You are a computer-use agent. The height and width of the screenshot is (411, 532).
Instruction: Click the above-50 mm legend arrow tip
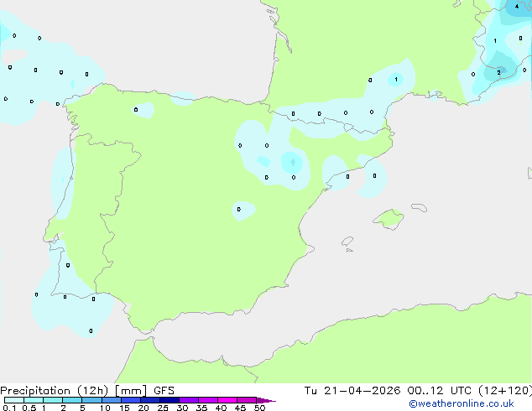coord(266,400)
